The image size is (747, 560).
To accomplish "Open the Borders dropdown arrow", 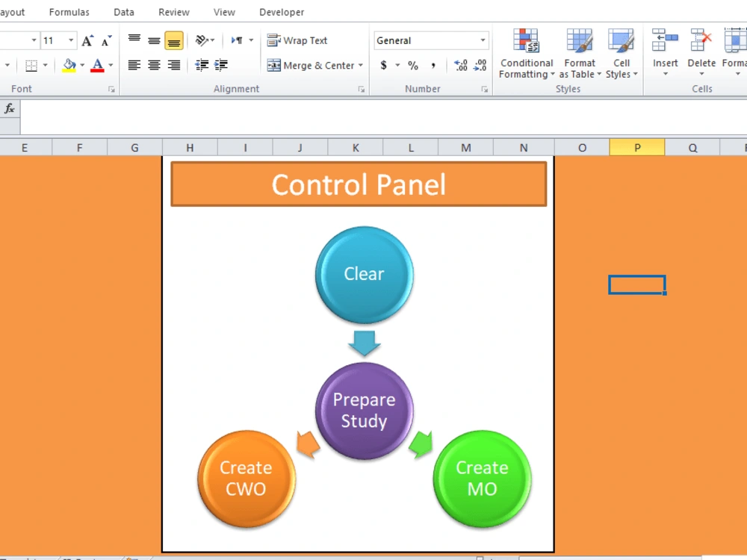I will 46,65.
